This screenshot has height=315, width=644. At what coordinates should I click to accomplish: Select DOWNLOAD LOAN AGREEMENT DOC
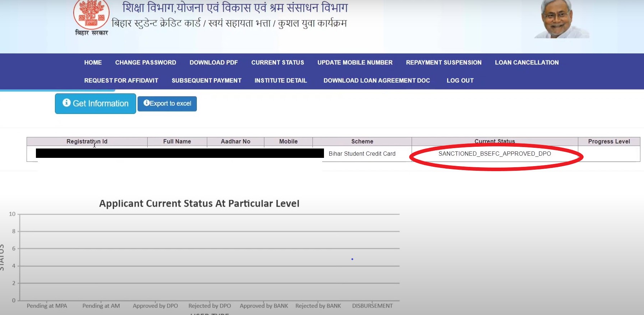pos(377,81)
